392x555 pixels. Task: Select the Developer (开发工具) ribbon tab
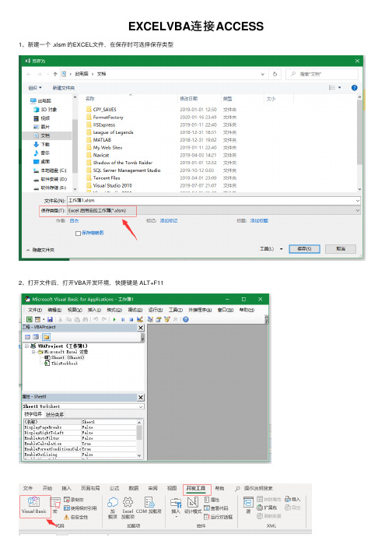196,489
